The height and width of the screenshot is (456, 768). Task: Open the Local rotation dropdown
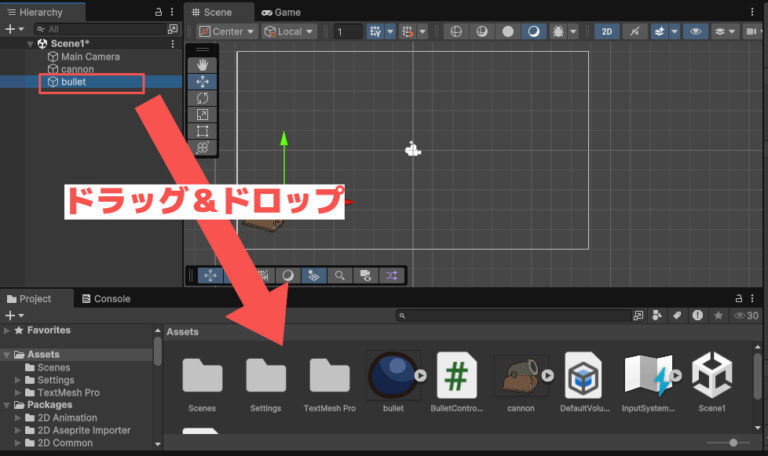pos(289,32)
